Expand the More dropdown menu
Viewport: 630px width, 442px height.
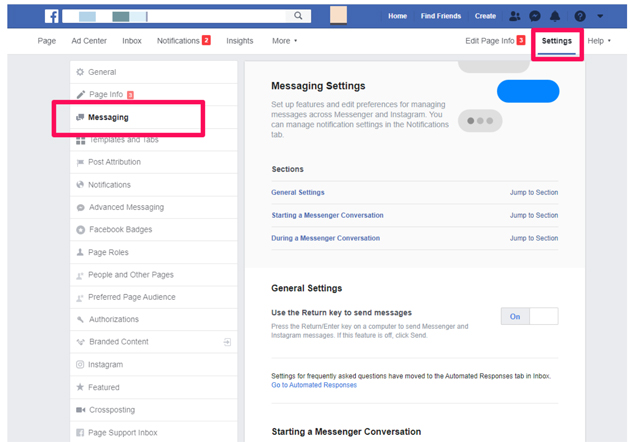point(284,41)
